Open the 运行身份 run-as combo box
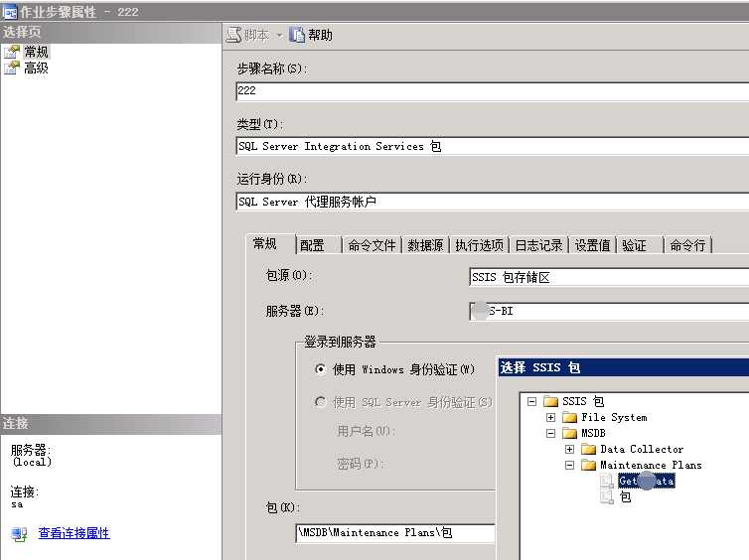 pyautogui.click(x=493, y=202)
